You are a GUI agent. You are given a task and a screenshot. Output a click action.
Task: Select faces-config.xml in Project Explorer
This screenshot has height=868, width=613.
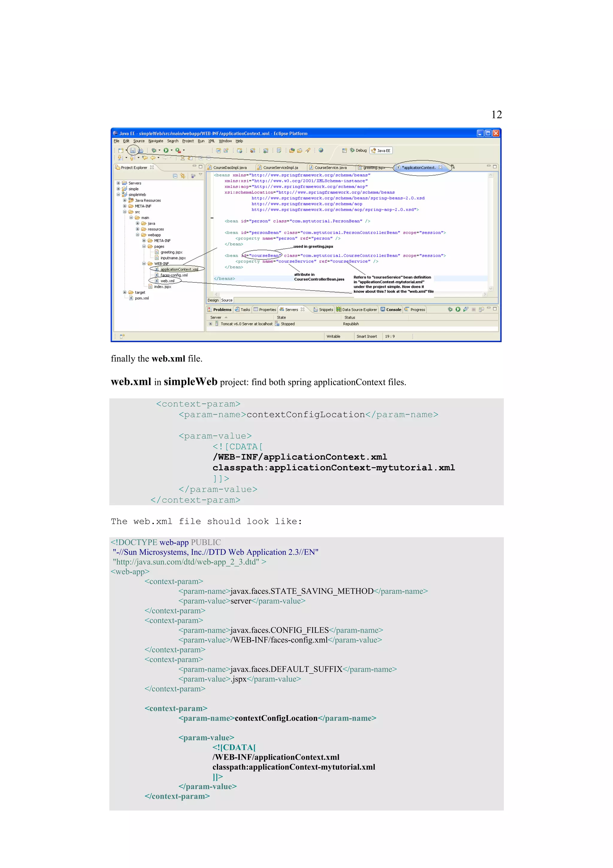[171, 275]
